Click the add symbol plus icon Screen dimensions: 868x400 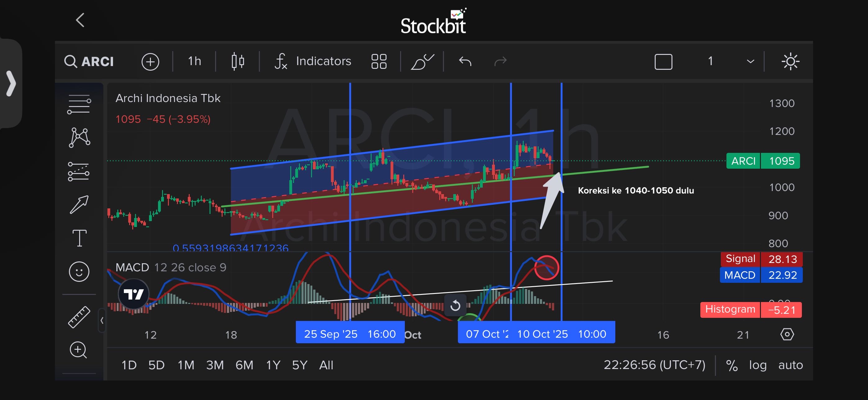150,62
